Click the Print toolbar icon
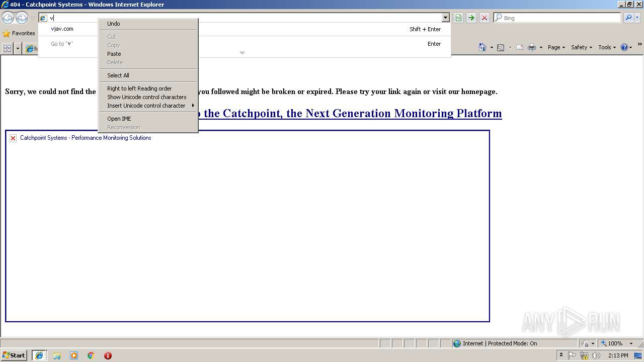 (532, 47)
